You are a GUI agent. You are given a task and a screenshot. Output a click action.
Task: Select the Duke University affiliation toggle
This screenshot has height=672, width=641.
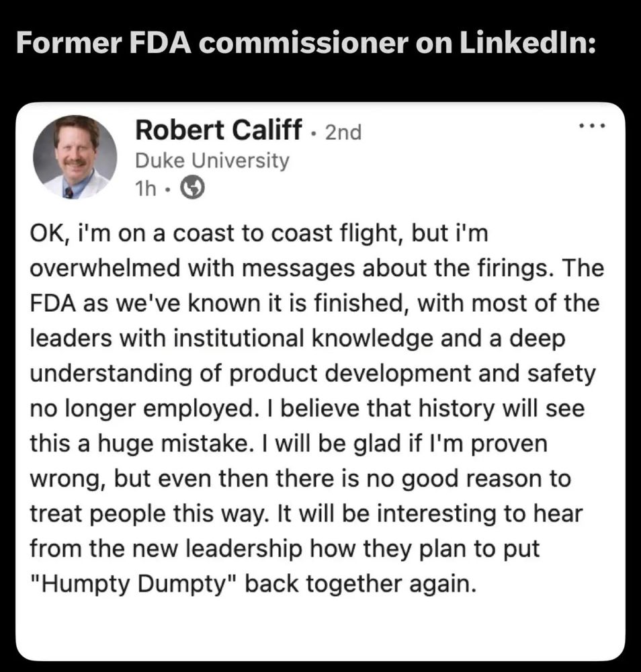[213, 160]
